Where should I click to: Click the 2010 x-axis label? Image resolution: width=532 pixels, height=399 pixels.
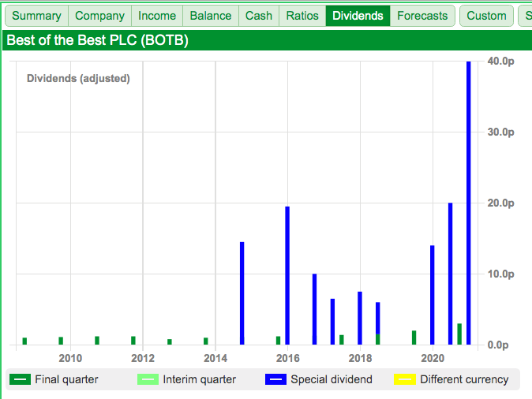70,358
